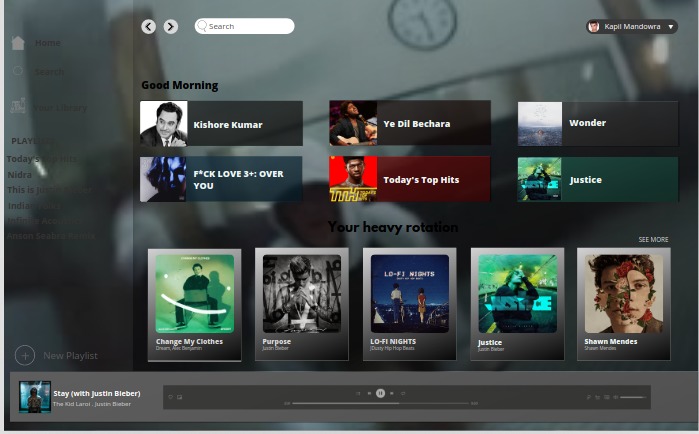Click the New Playlist plus icon
This screenshot has height=434, width=699.
25,356
